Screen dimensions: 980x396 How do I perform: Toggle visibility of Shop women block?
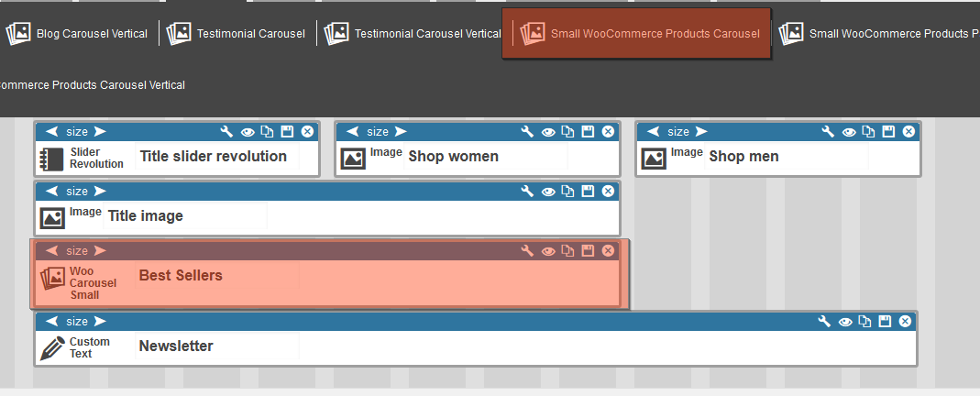[548, 132]
